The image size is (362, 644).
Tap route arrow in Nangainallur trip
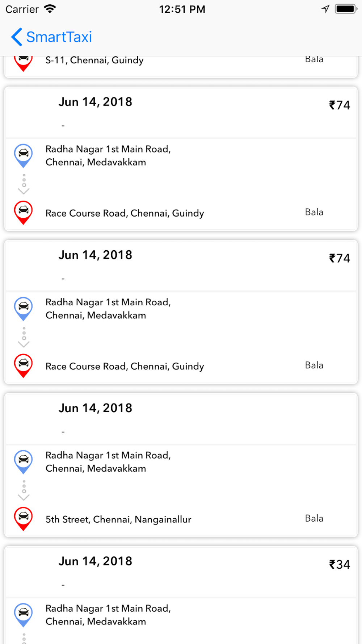[x=24, y=490]
